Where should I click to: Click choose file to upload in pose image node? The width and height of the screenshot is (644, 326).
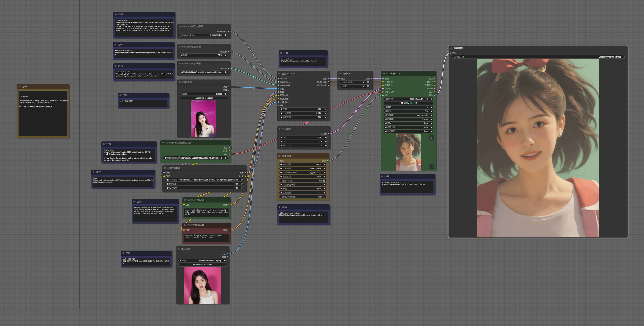(203, 265)
